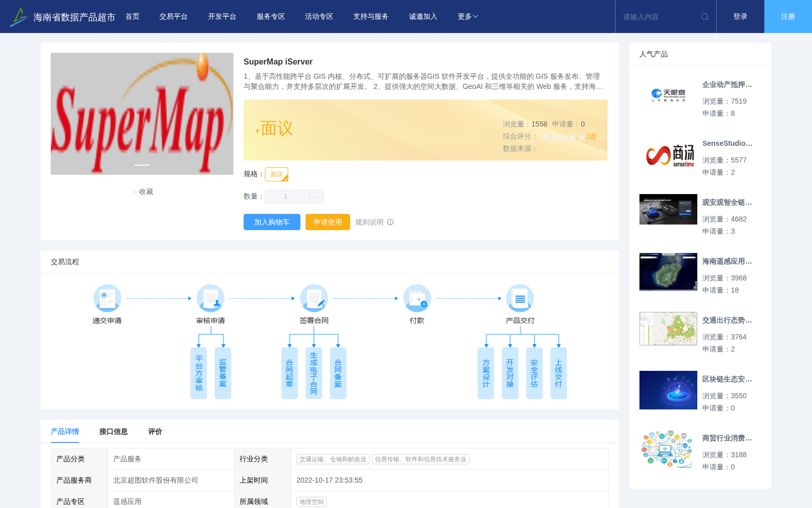Click the 方案设计 flow box

486,373
